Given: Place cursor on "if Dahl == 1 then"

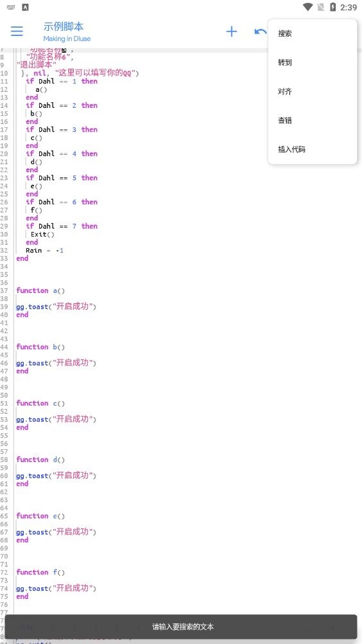Looking at the screenshot, I should pos(62,82).
